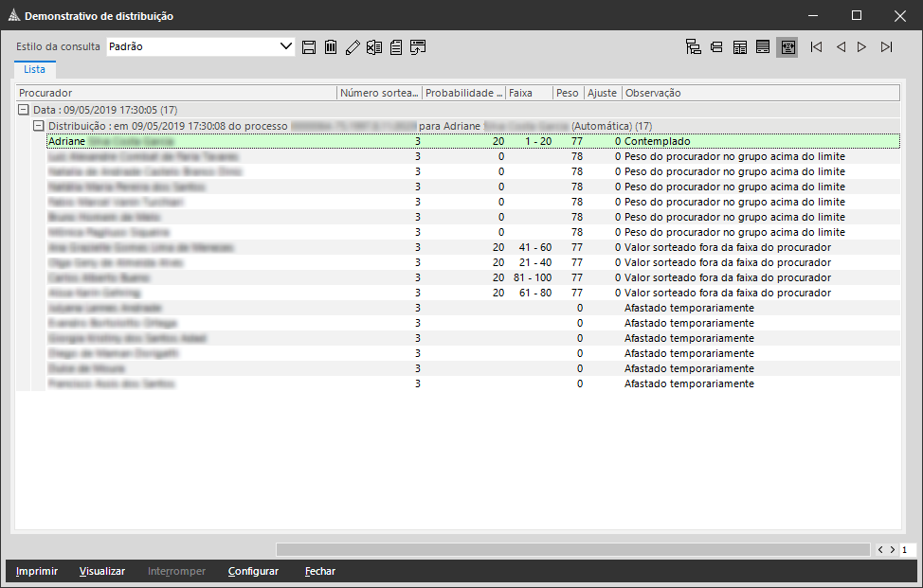This screenshot has height=588, width=923.
Task: Toggle the grid table layout icon
Action: [x=739, y=47]
